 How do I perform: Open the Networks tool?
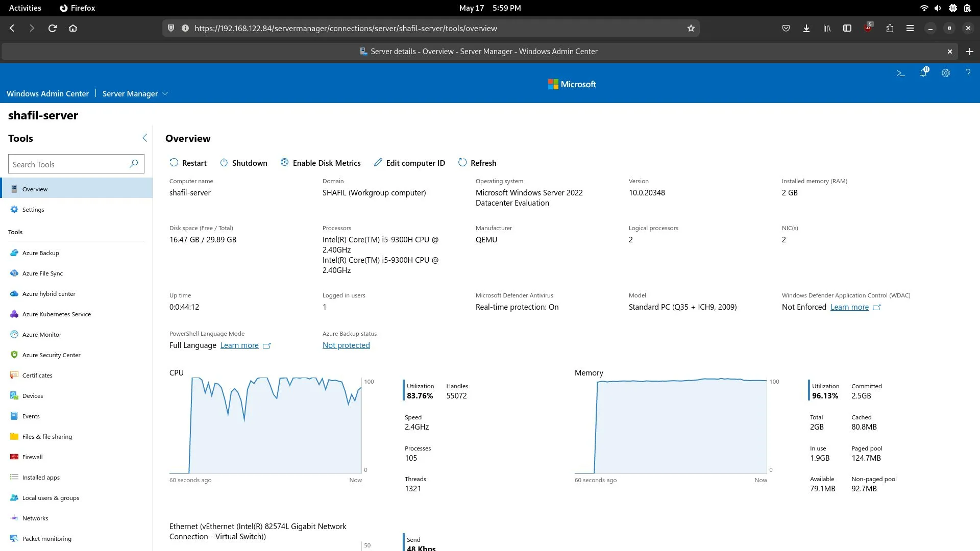point(35,518)
